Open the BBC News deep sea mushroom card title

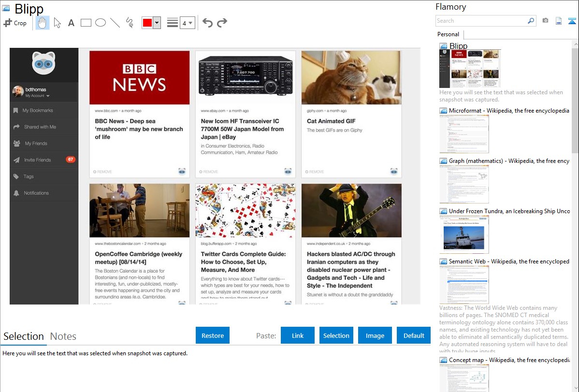[x=139, y=129]
